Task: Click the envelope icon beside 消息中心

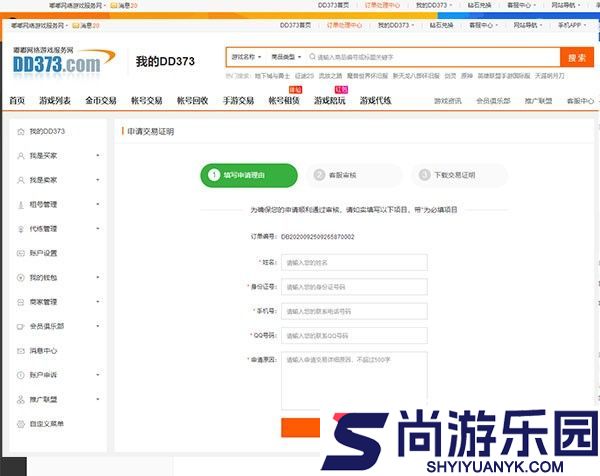Action: click(21, 351)
